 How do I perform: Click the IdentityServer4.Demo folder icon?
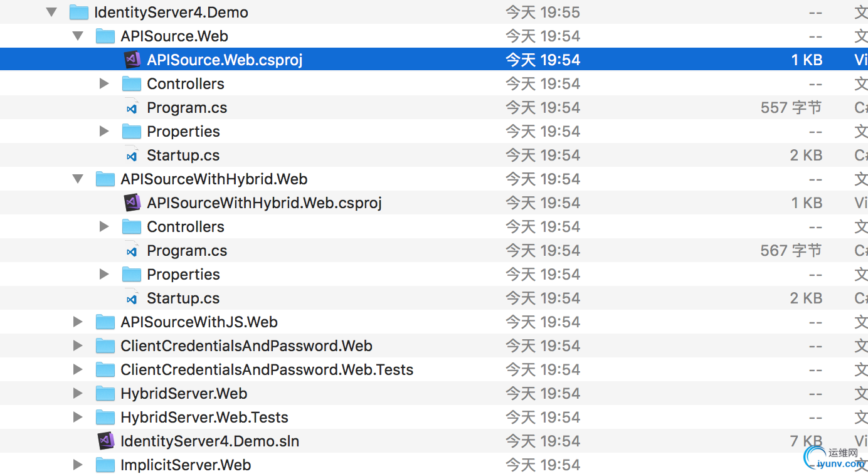tap(78, 12)
